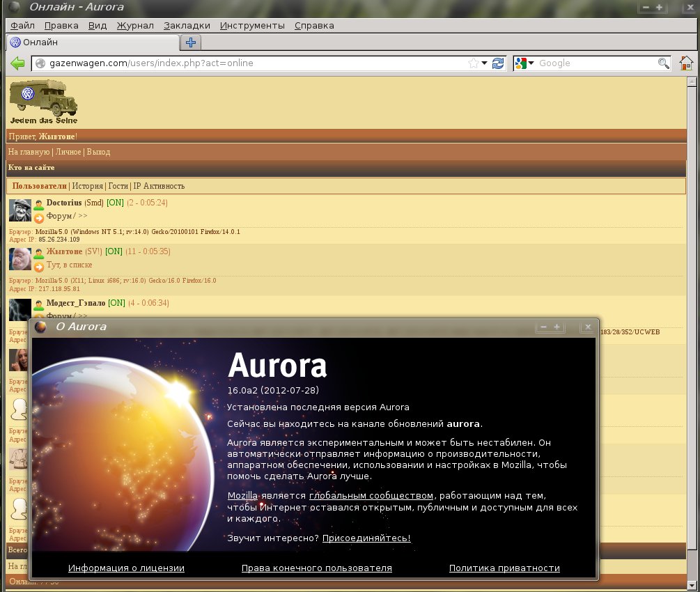This screenshot has width=700, height=592.
Task: Click Doctorius IP address 85.26.234.109
Action: pos(59,240)
